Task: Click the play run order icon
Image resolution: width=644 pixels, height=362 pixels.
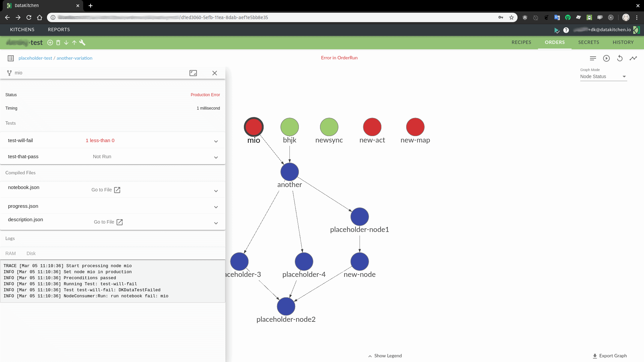Action: click(x=606, y=58)
